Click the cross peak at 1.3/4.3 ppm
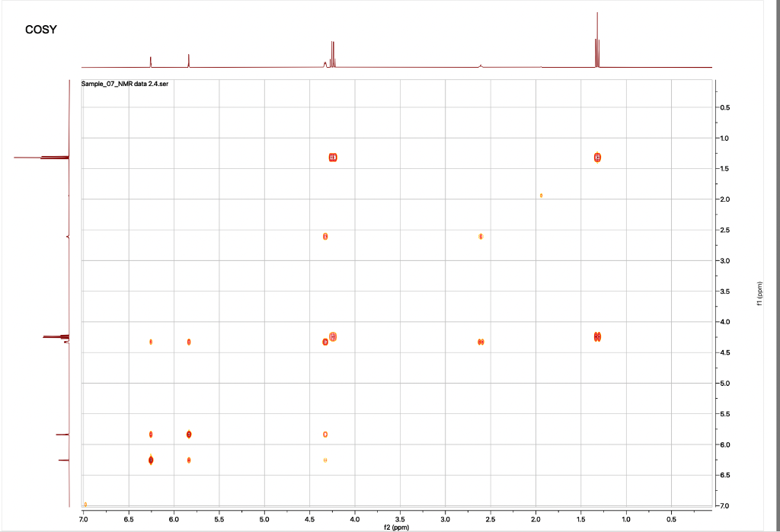780x532 pixels. coord(598,336)
